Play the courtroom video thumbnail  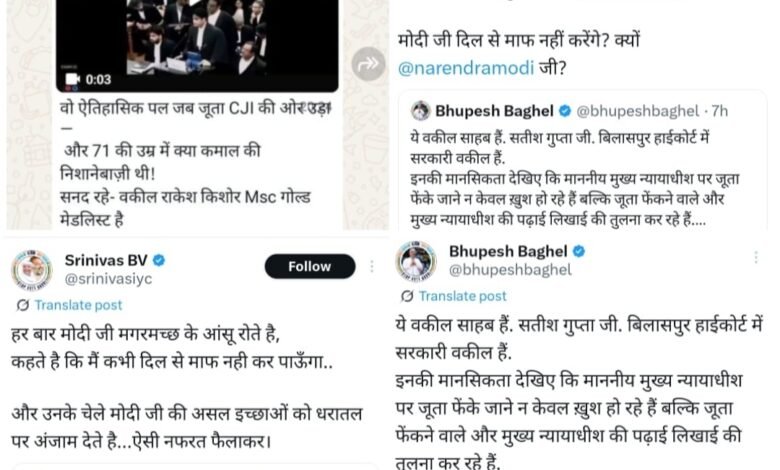click(197, 46)
